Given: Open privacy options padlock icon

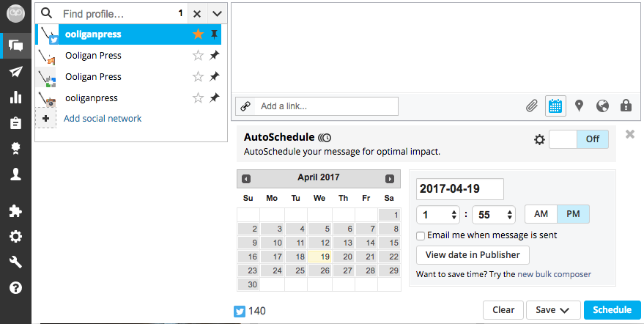Looking at the screenshot, I should coord(626,106).
